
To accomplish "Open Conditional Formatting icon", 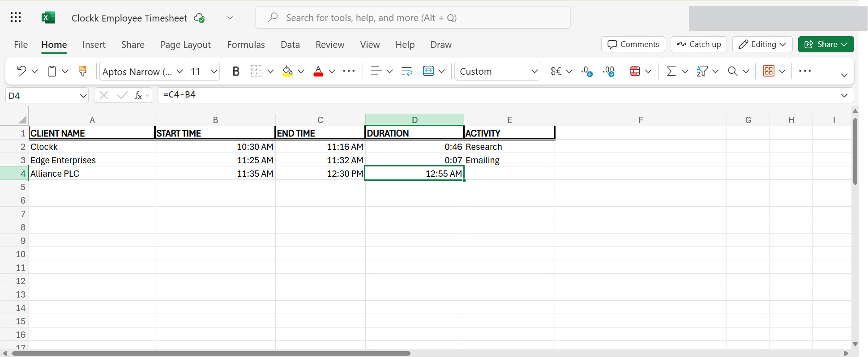I will point(635,71).
